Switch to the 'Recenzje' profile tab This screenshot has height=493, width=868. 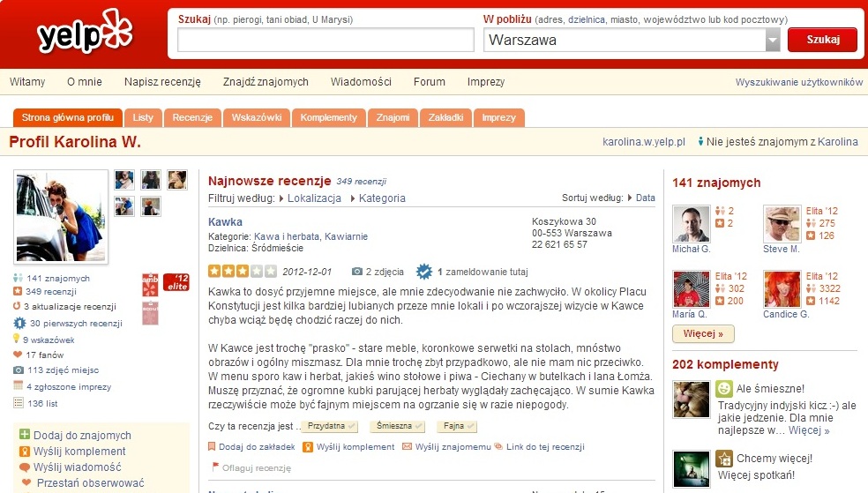[x=192, y=117]
